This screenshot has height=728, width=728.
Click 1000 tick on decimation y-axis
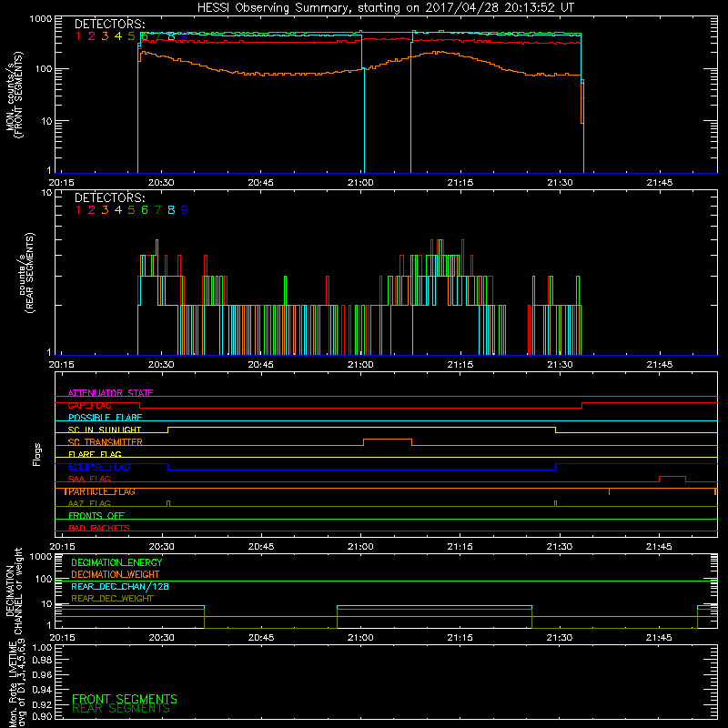coord(41,557)
